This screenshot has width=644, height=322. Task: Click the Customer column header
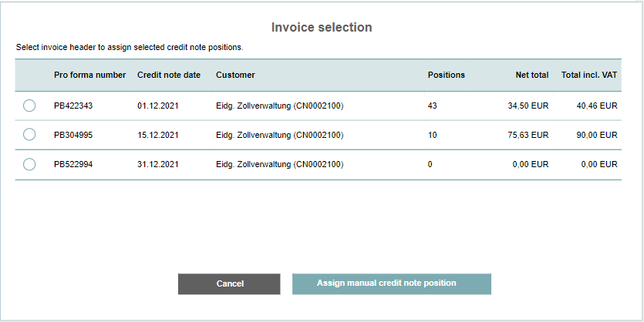(x=235, y=75)
